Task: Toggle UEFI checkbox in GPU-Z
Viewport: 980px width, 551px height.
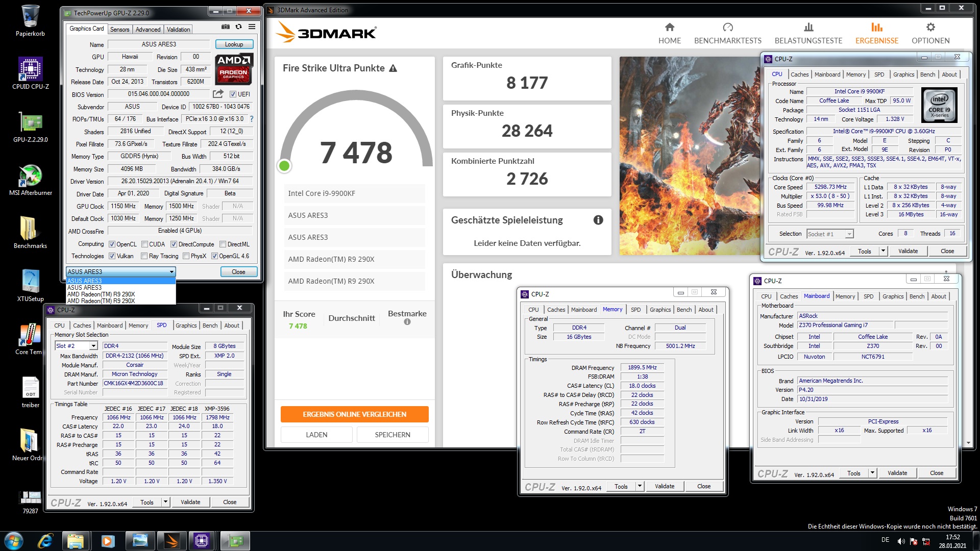Action: click(233, 94)
